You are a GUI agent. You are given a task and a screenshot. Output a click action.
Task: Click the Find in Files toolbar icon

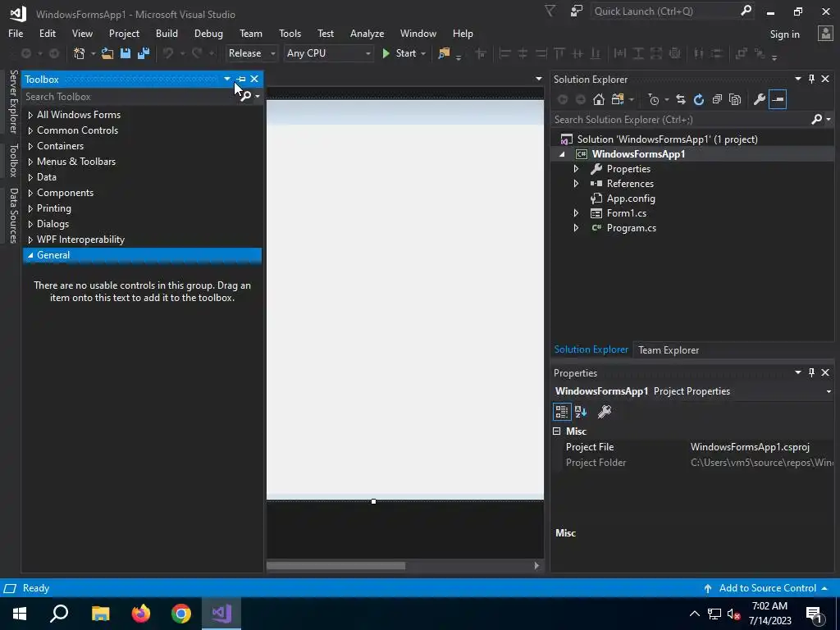(x=444, y=53)
